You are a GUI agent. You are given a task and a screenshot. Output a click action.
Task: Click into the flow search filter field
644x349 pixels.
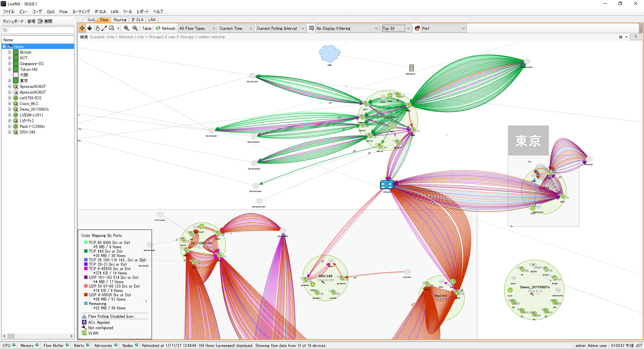coord(352,37)
